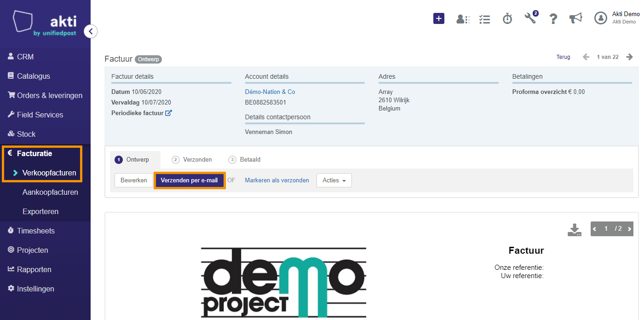This screenshot has width=644, height=320.
Task: Click the megaphone announcements icon
Action: click(x=575, y=18)
